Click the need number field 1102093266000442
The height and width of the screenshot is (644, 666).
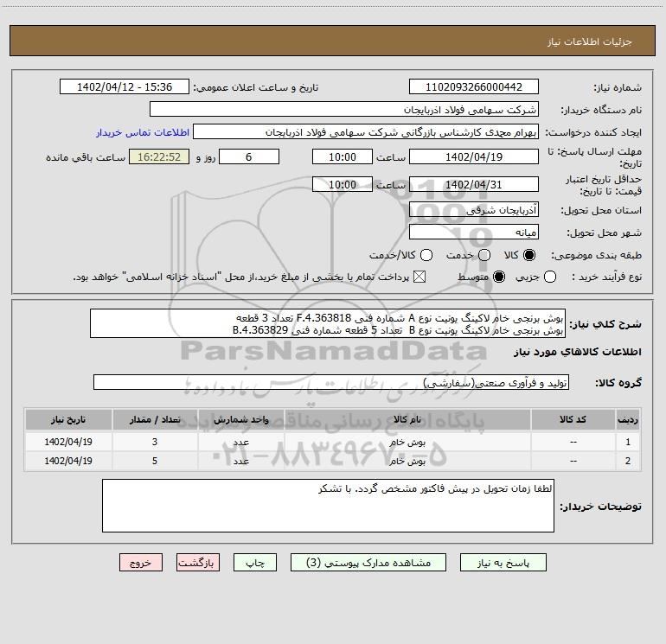coord(474,87)
